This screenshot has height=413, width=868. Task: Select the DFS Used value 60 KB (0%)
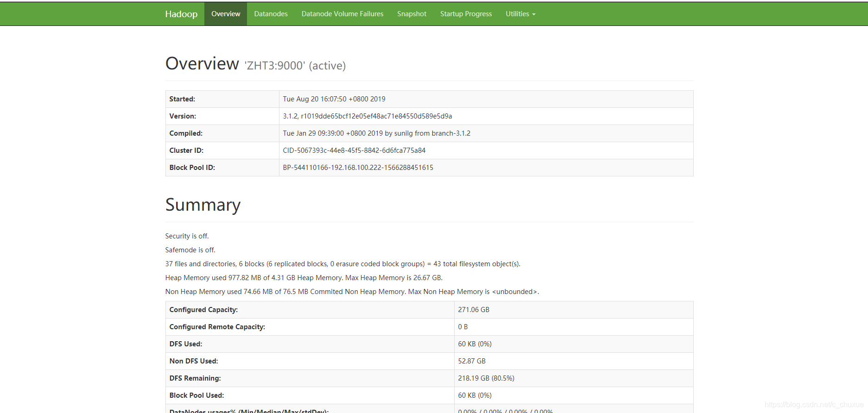point(475,344)
